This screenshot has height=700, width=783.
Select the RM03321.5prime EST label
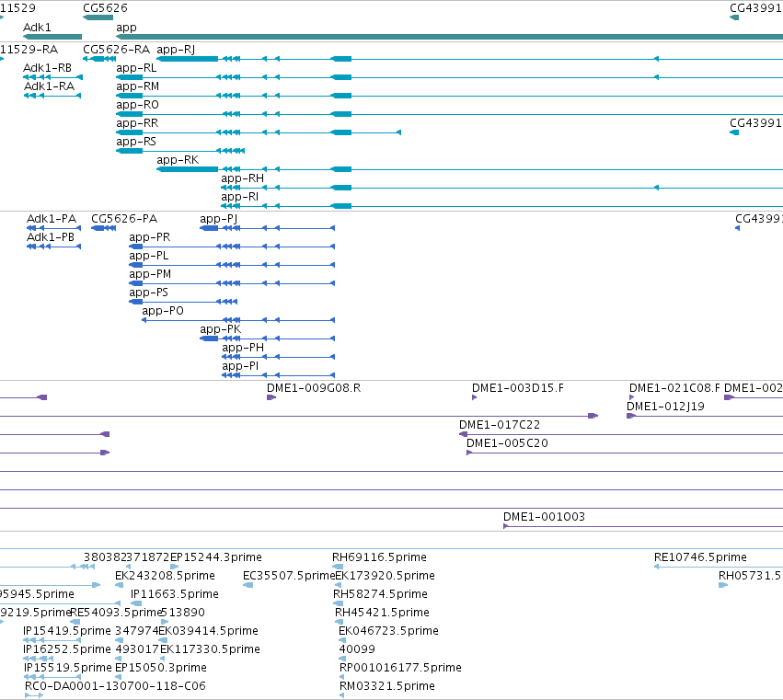pos(387,686)
